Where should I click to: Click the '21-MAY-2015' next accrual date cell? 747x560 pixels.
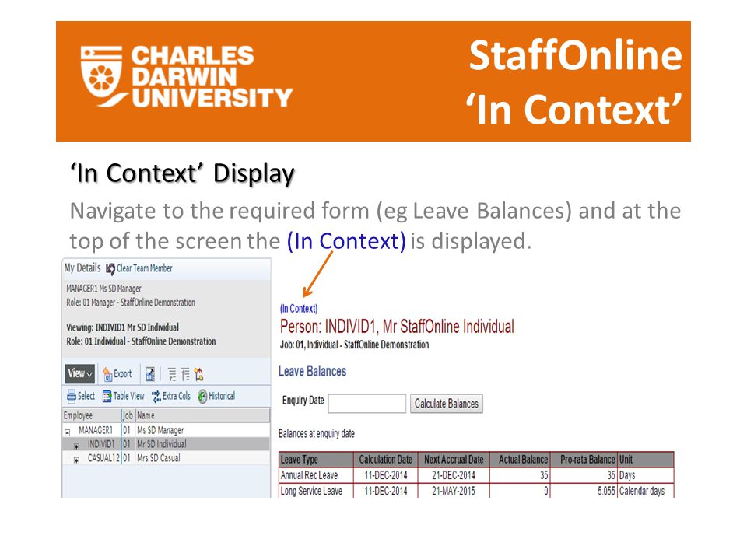pyautogui.click(x=454, y=491)
